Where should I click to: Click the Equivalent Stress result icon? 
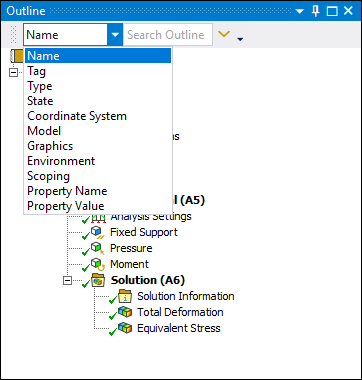click(x=125, y=328)
